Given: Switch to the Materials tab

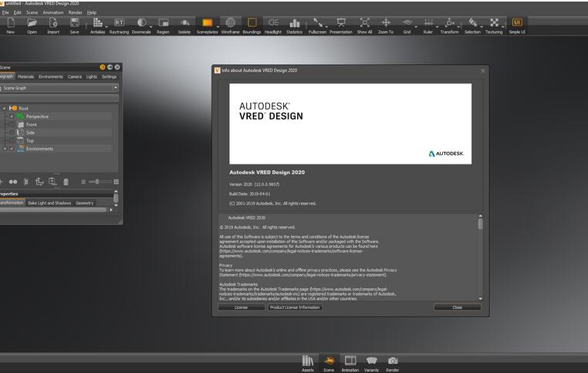Looking at the screenshot, I should coord(26,76).
